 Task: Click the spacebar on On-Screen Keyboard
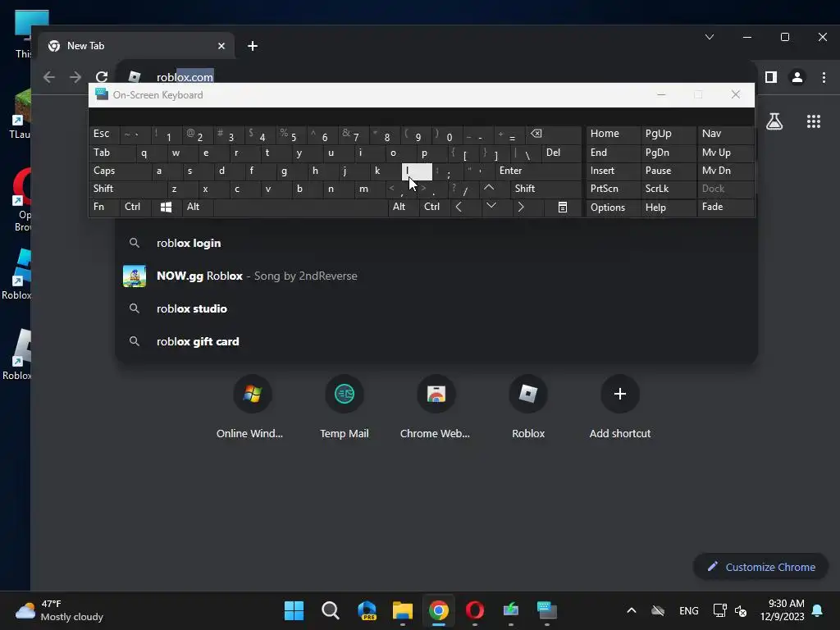[300, 207]
